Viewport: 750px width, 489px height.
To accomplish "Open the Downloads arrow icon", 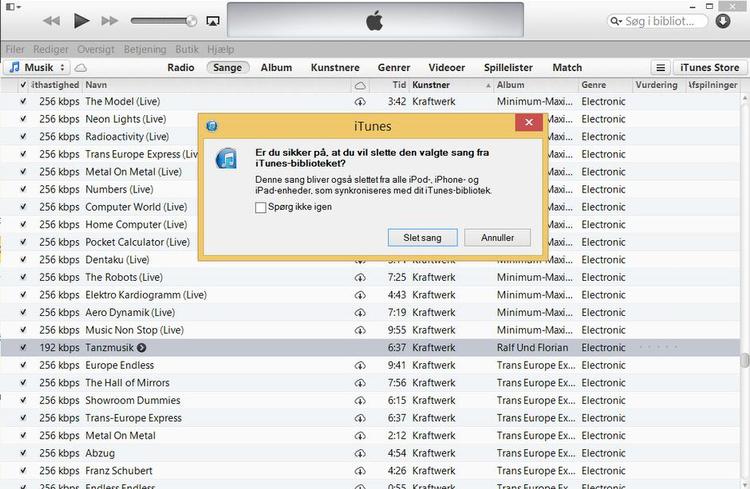I will [x=723, y=21].
